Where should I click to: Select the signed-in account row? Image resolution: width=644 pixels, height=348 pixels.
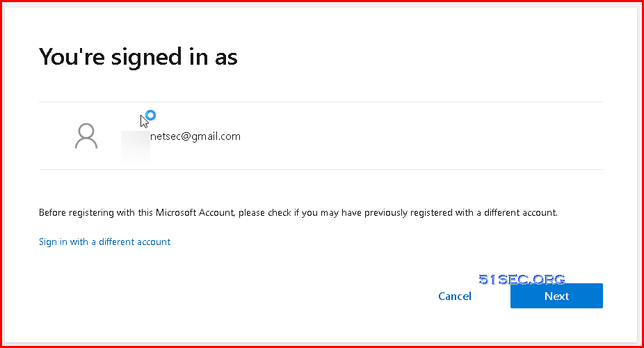pos(321,136)
